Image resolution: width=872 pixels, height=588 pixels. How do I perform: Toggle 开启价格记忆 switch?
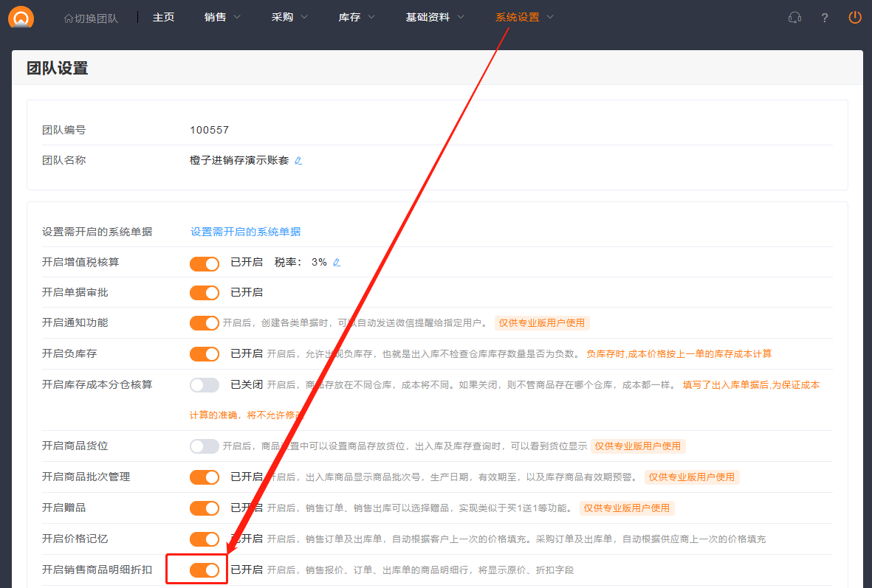205,539
